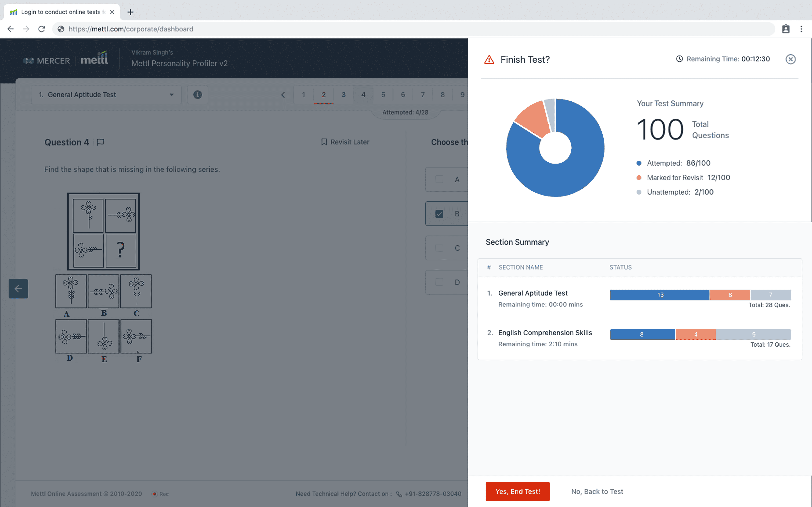The width and height of the screenshot is (812, 507).
Task: Click the Revisit Later bookmark icon
Action: point(324,142)
